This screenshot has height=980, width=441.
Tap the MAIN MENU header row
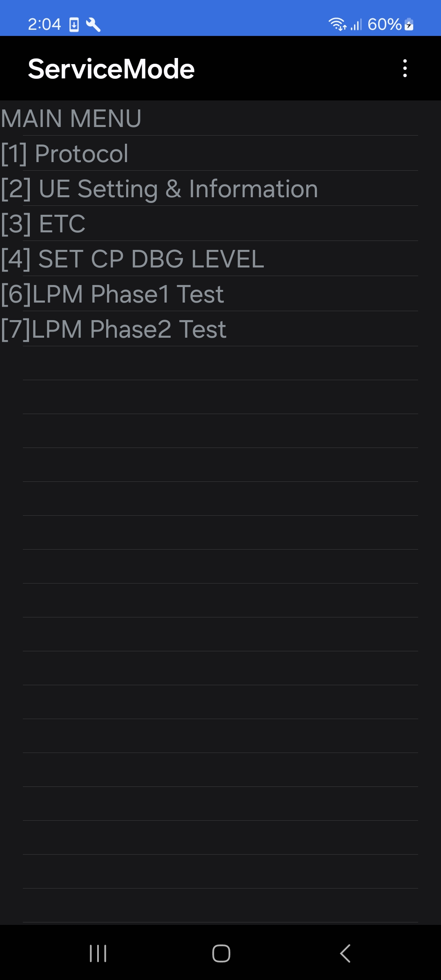coord(220,118)
